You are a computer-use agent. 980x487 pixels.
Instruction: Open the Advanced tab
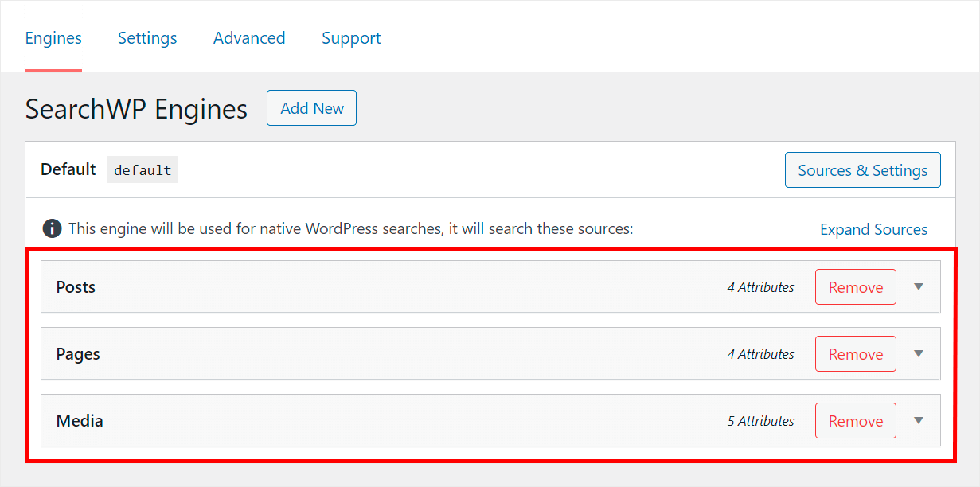[x=249, y=38]
